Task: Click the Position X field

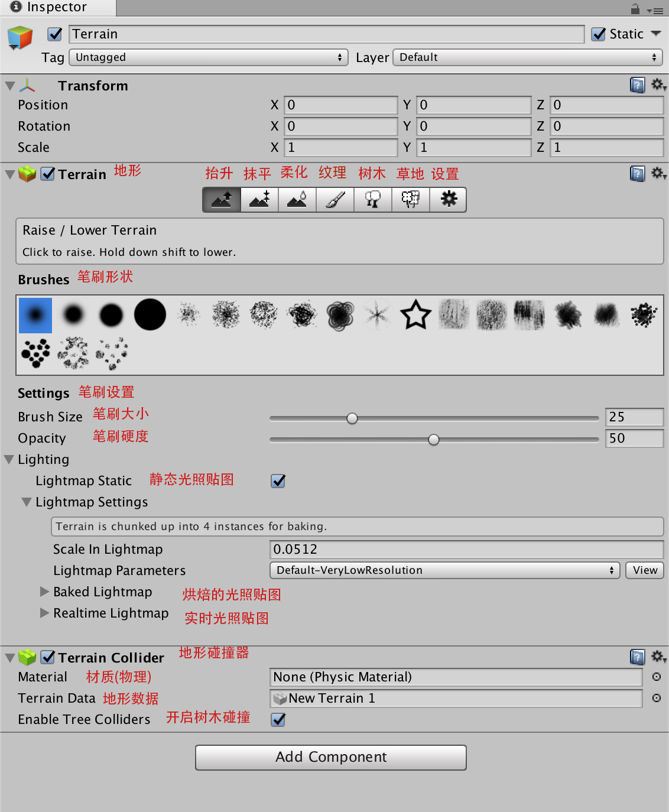Action: point(341,105)
